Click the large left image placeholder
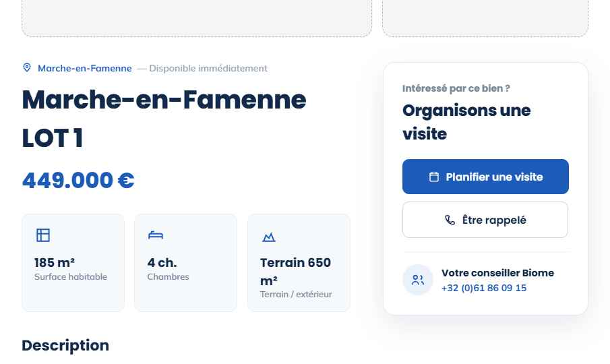Viewport: 610px width, 364px height. pos(197,18)
